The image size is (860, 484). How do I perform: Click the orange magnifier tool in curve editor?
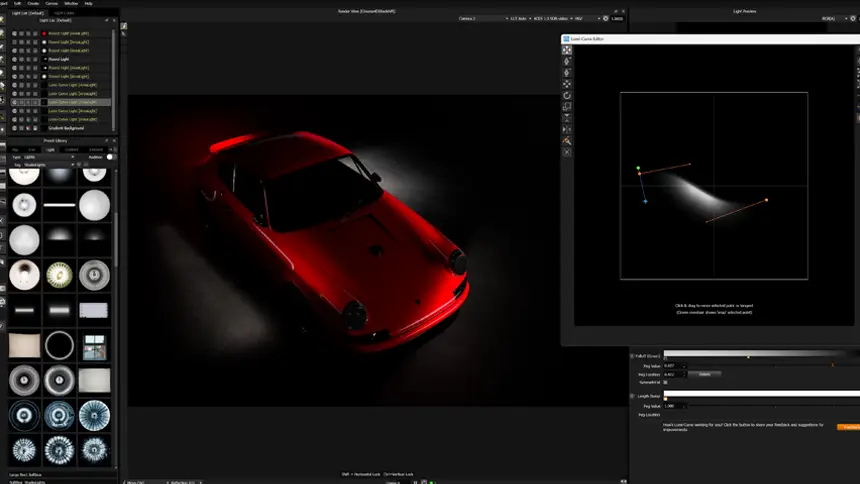(x=567, y=141)
